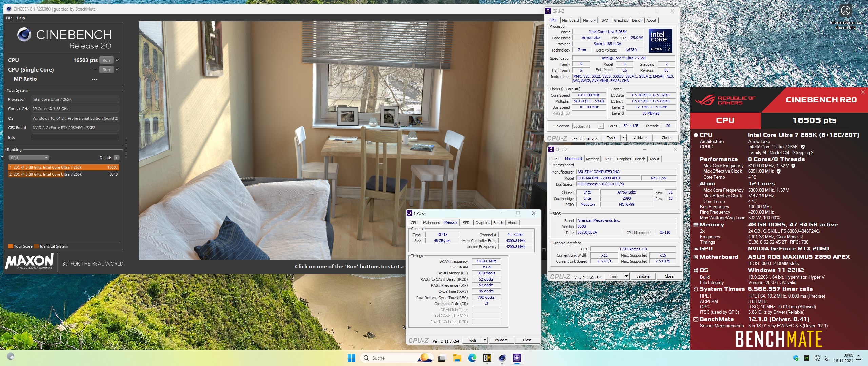Click Close in the CPU-Z Mainboard window
868x366 pixels.
point(669,276)
